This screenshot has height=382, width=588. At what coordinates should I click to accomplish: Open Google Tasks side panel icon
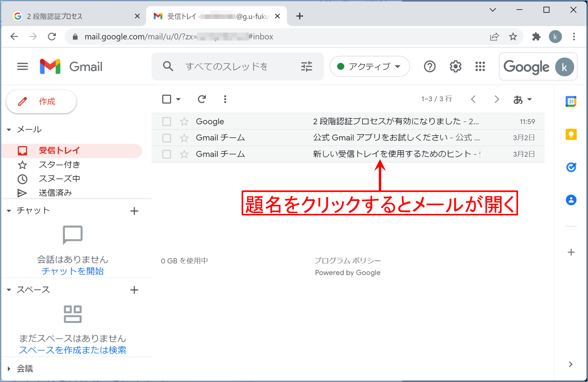pos(571,167)
